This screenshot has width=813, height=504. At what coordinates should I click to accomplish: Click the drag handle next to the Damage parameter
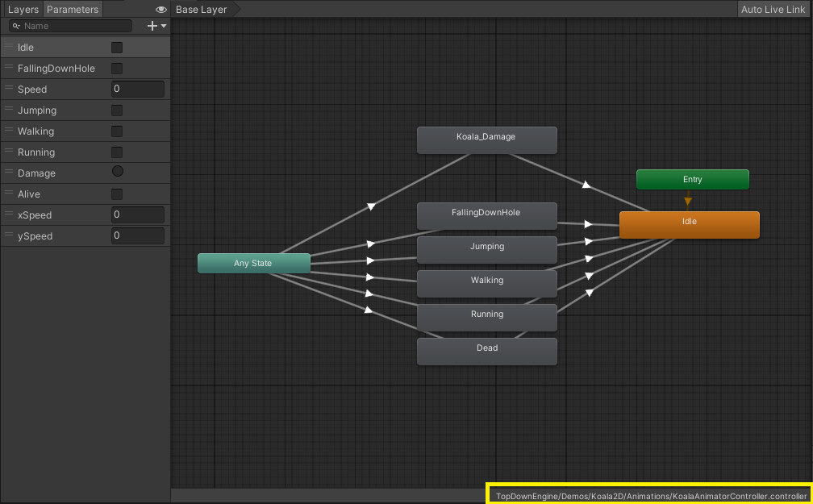[x=9, y=173]
